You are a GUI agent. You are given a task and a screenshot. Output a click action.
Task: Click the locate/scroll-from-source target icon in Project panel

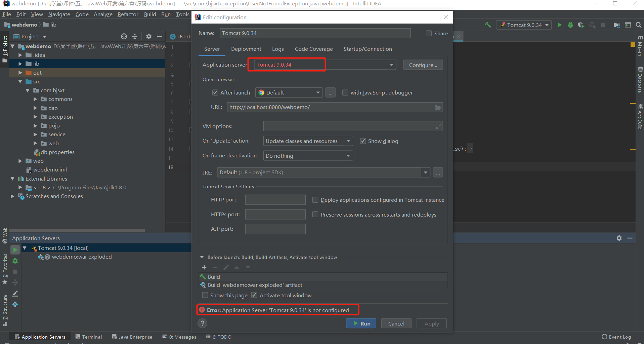124,36
